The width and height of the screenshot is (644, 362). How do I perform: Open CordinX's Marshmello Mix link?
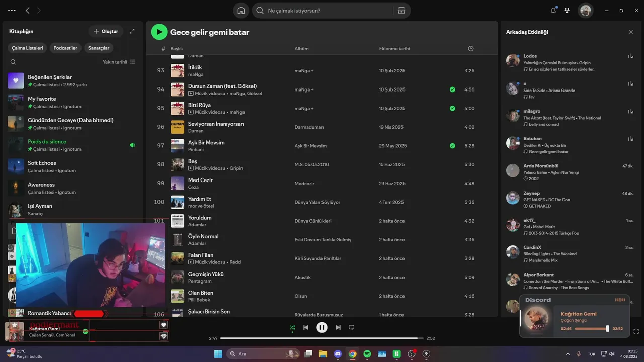pos(543,260)
